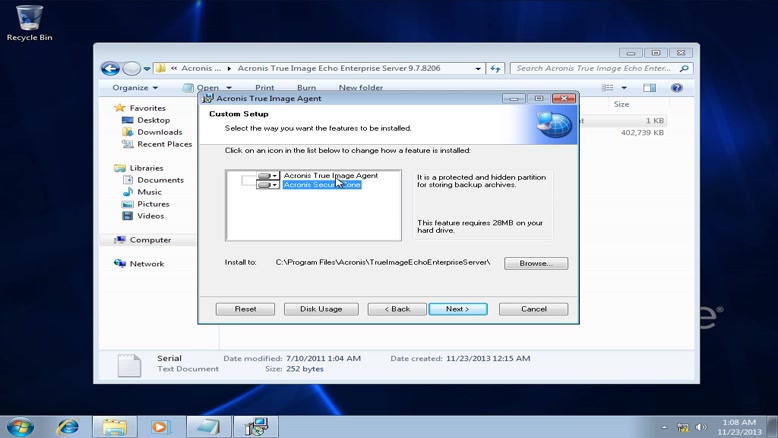This screenshot has width=778, height=438.
Task: Open the Videos library
Action: (150, 216)
